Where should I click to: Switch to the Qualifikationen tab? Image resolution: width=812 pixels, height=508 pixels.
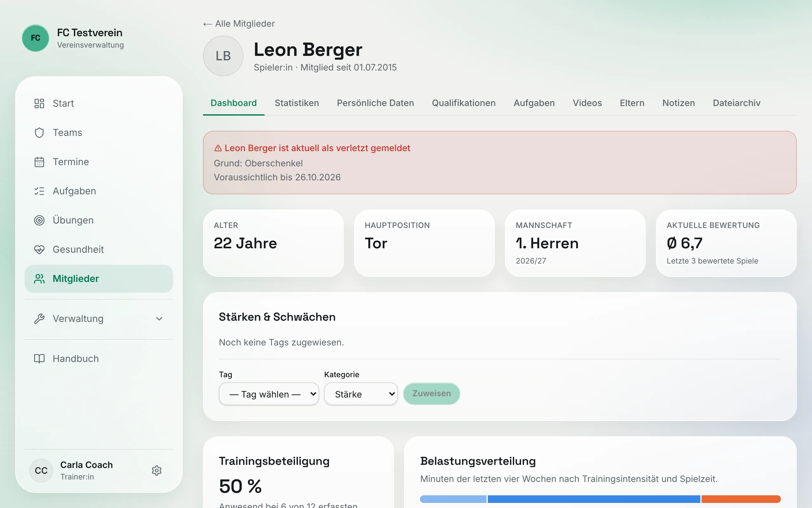pos(463,103)
